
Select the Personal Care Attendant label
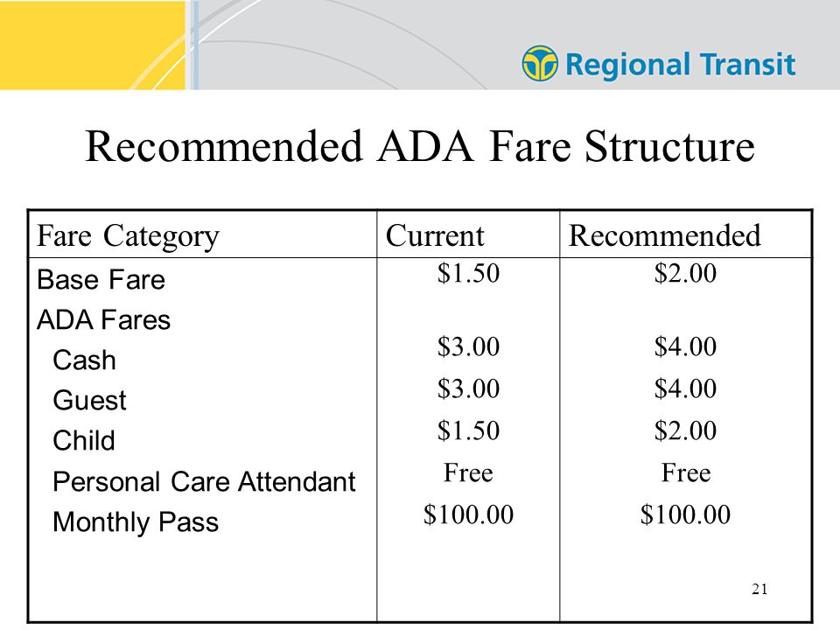204,481
